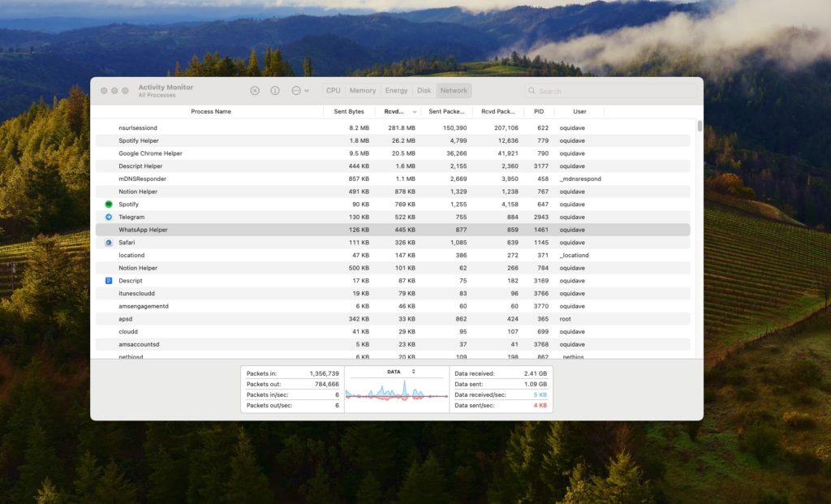Click the search magnifier icon
Screen dimensions: 831x504
(x=532, y=91)
